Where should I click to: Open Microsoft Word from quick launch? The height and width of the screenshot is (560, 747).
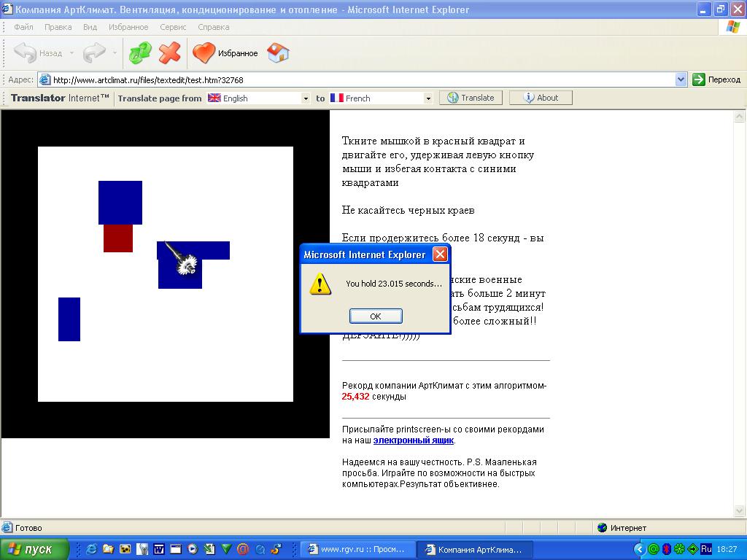pyautogui.click(x=158, y=549)
